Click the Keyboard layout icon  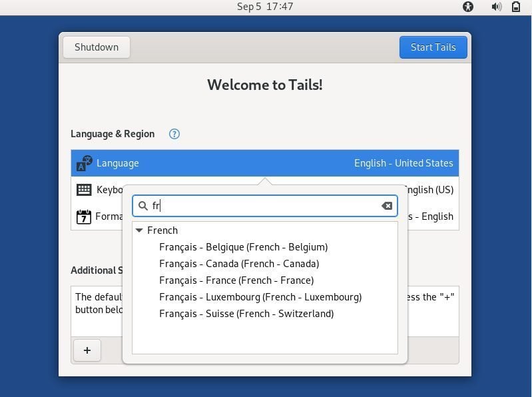click(84, 190)
